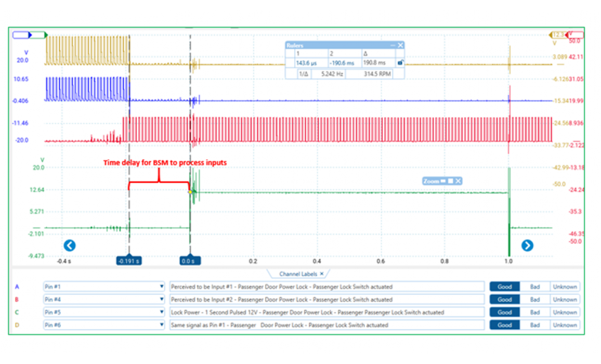Screen dimensions: 601x364
Task: Select the -0.191 s time ruler handle
Action: point(128,261)
